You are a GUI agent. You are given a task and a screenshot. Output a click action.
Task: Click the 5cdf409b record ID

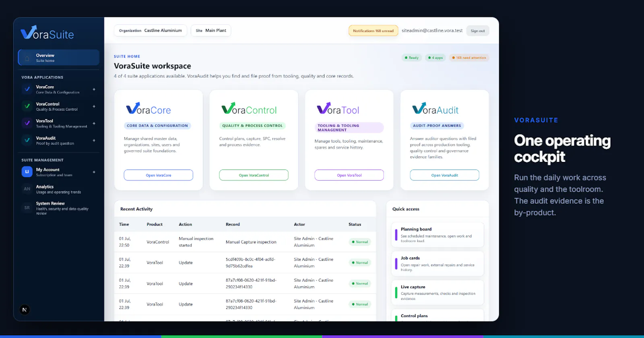click(x=250, y=263)
